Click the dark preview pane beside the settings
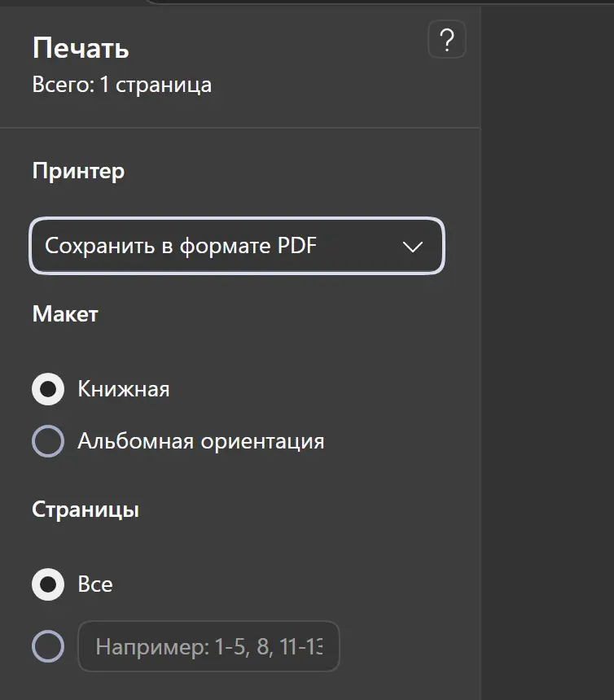The image size is (614, 700). click(x=547, y=352)
